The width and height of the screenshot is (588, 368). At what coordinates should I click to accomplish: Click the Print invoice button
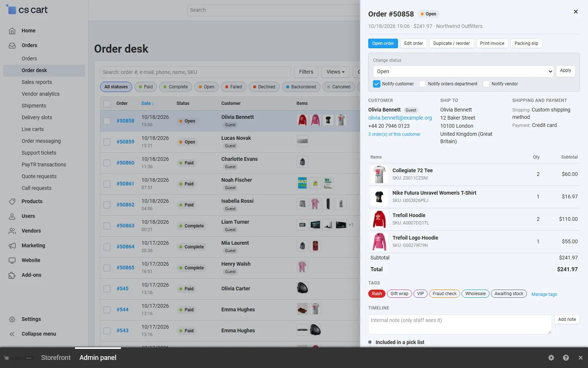click(x=492, y=43)
